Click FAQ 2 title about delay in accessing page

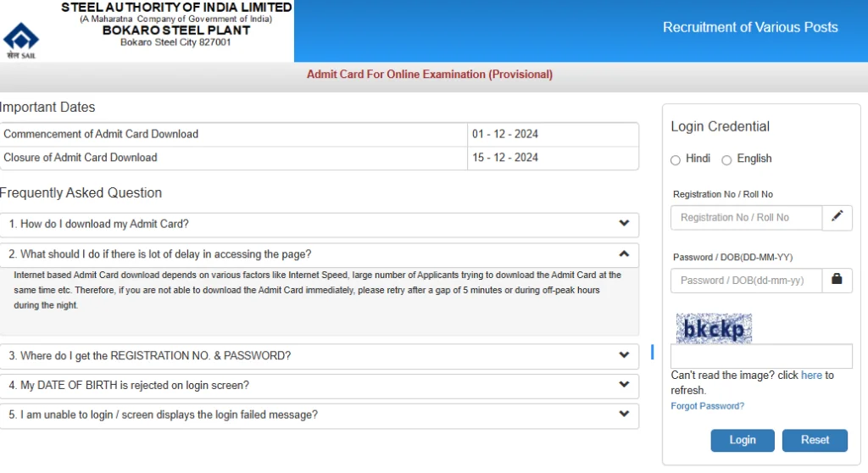click(320, 255)
